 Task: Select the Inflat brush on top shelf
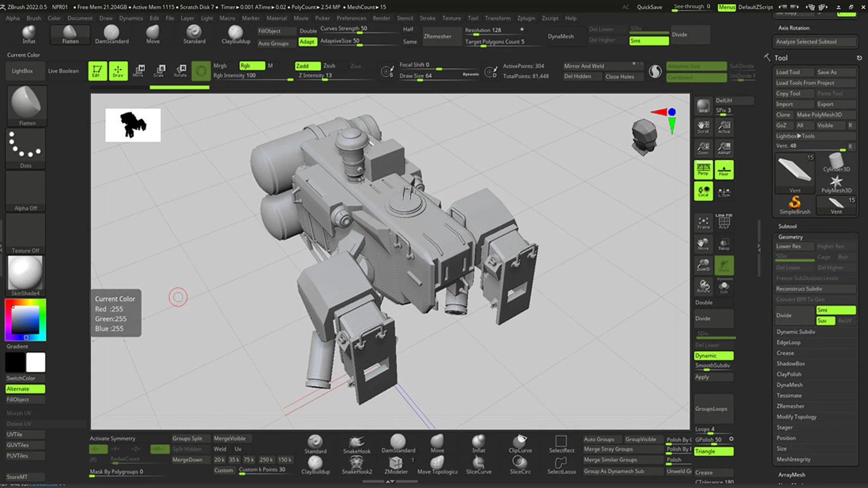29,34
